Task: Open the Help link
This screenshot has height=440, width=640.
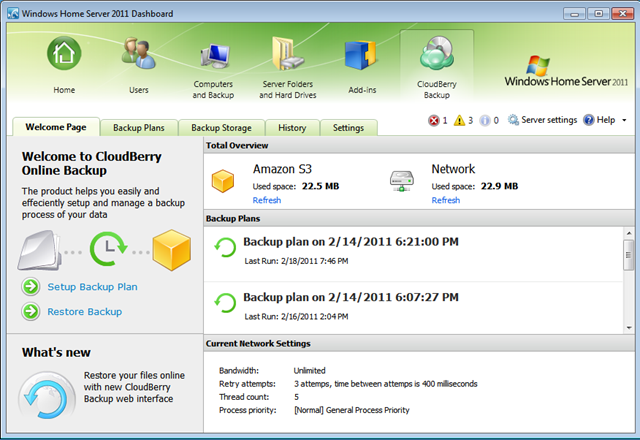Action: click(606, 120)
